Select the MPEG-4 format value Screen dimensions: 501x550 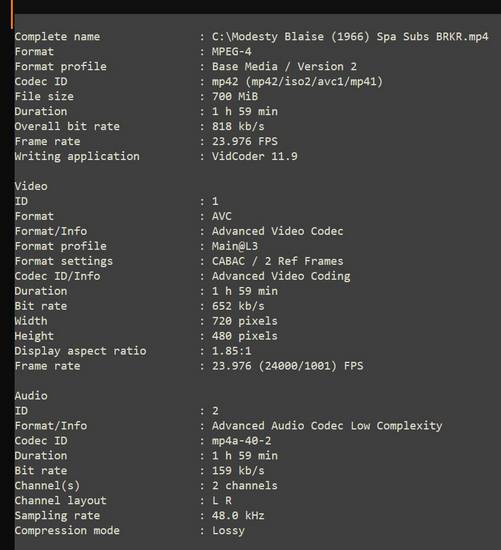pyautogui.click(x=232, y=52)
